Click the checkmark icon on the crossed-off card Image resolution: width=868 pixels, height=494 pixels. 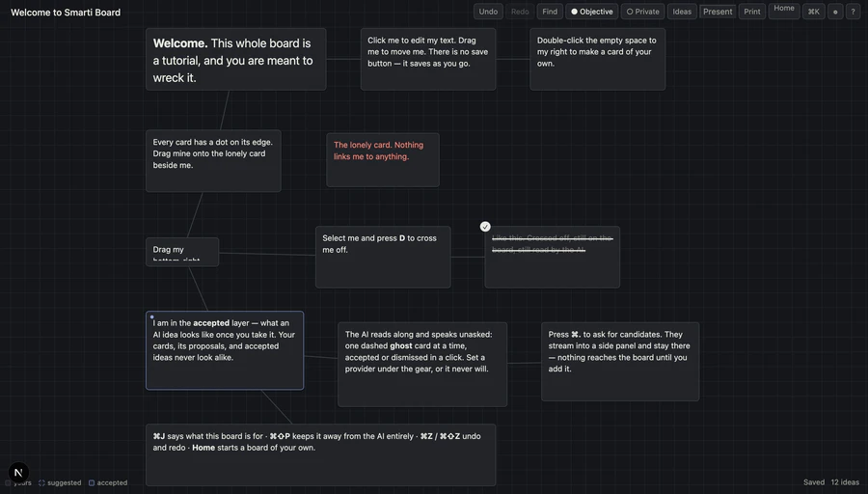point(485,227)
